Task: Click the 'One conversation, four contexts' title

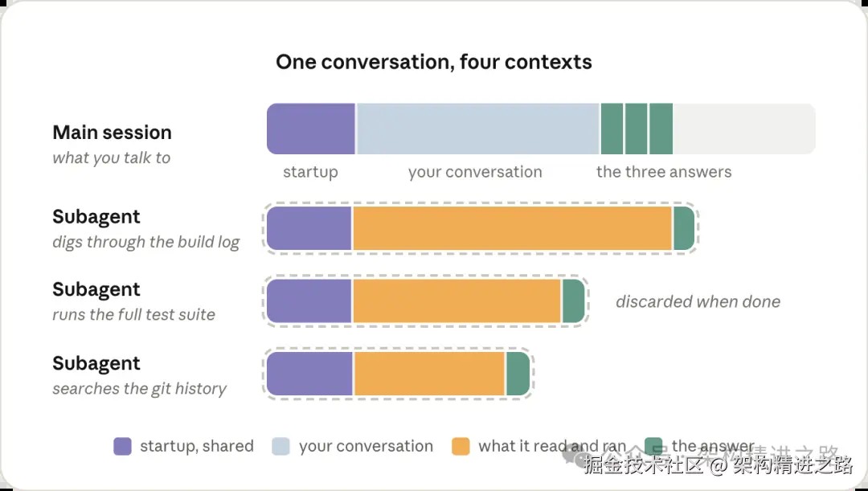Action: pos(434,61)
